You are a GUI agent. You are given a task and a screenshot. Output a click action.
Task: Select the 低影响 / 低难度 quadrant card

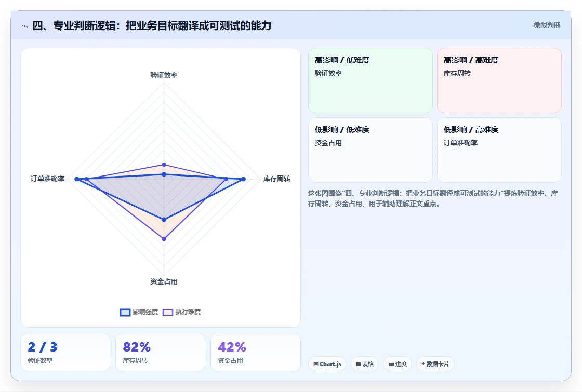(371, 150)
